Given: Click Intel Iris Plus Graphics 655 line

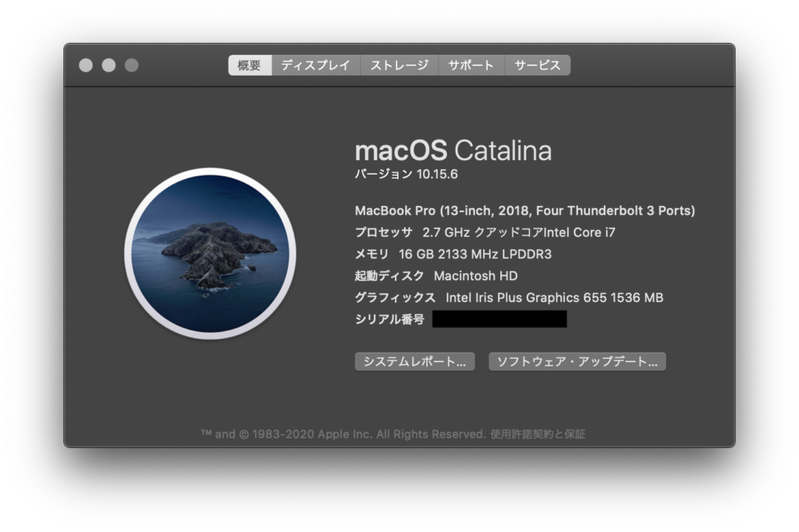Looking at the screenshot, I should click(x=509, y=298).
